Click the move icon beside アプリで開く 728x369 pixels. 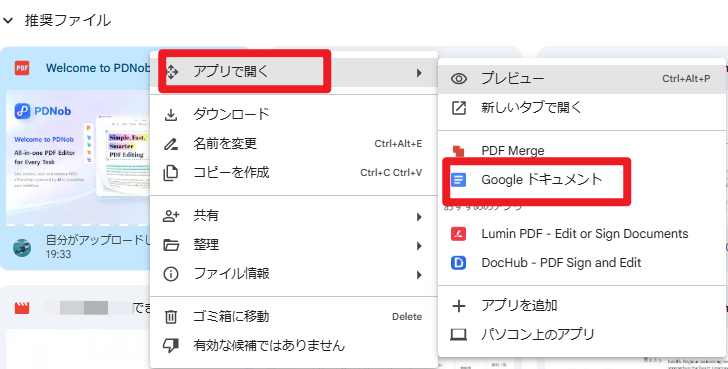click(171, 72)
